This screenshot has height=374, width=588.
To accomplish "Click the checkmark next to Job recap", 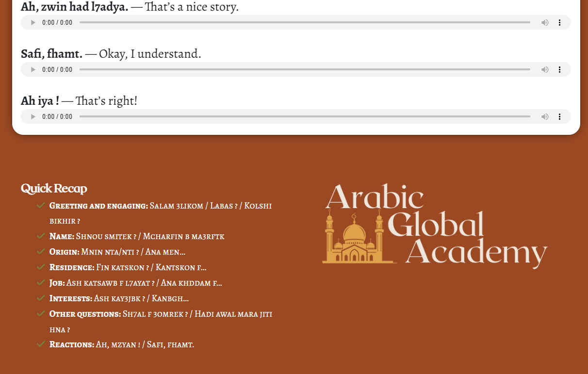I will tap(41, 283).
